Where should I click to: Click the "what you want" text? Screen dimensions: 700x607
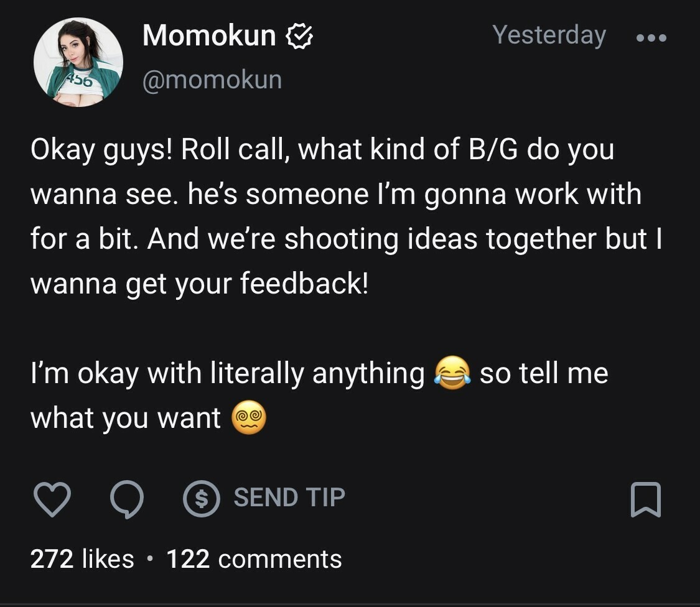click(126, 419)
